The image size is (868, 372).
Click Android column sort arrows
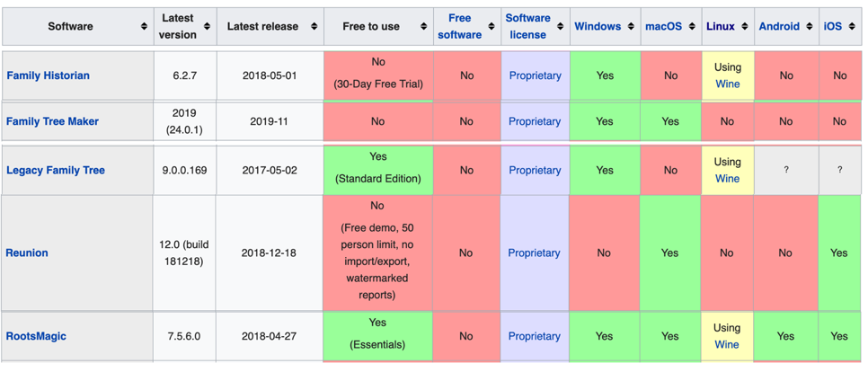[x=809, y=27]
